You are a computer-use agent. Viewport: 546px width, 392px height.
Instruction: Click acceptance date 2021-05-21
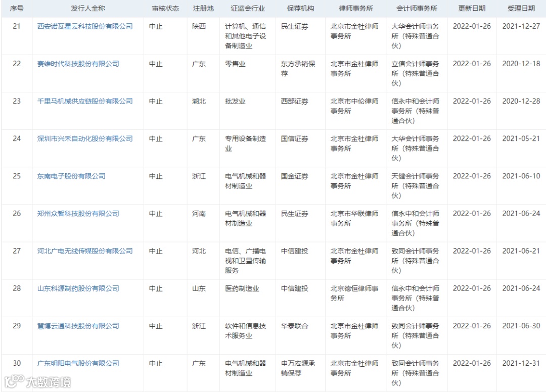coord(521,139)
